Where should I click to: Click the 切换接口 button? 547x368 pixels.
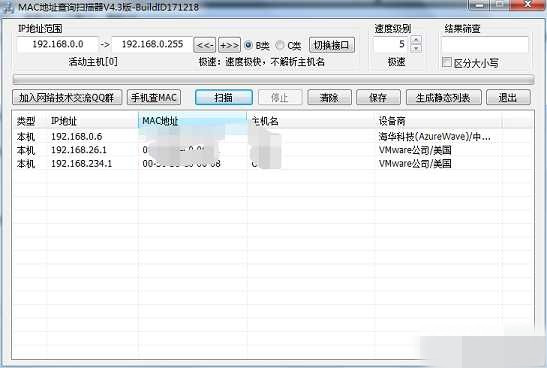332,45
